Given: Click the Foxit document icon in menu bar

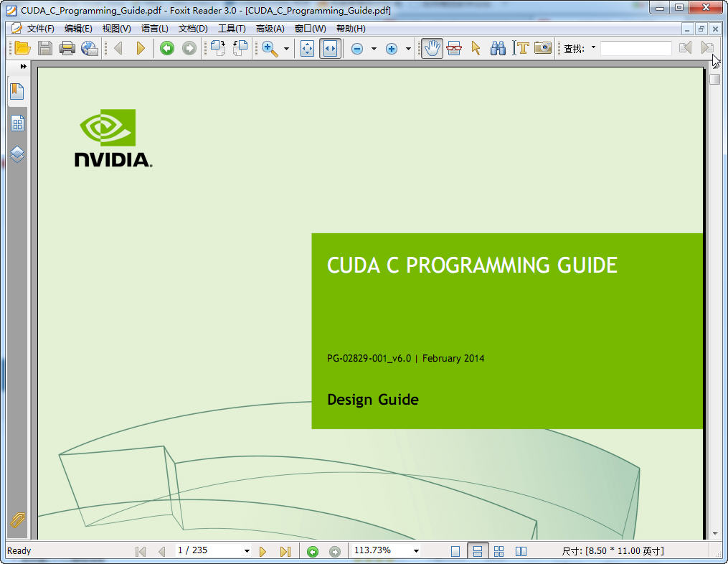Looking at the screenshot, I should (16, 29).
